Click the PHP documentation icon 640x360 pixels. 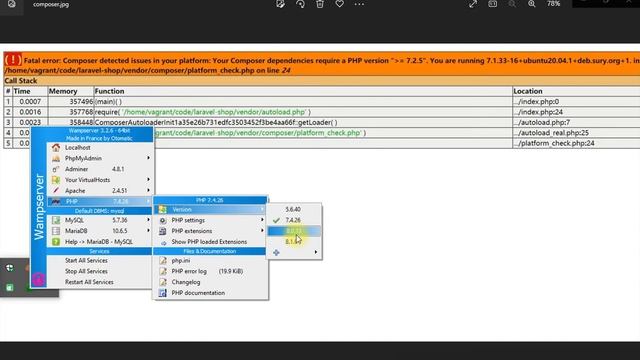162,293
